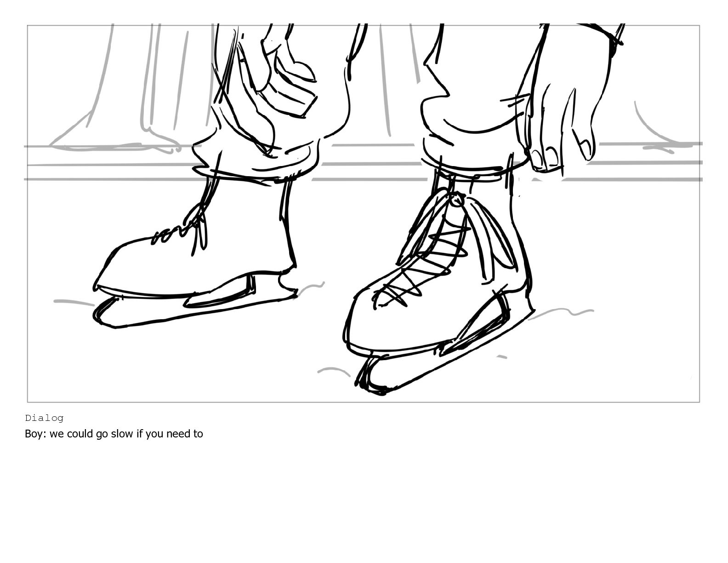Click the 'Dialog' label text
Screen dimensions: 728x563
[x=44, y=418]
